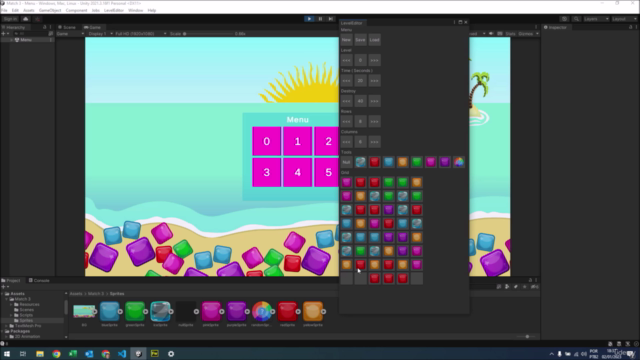Open the Layers dropdown
The height and width of the screenshot is (360, 640).
click(596, 19)
